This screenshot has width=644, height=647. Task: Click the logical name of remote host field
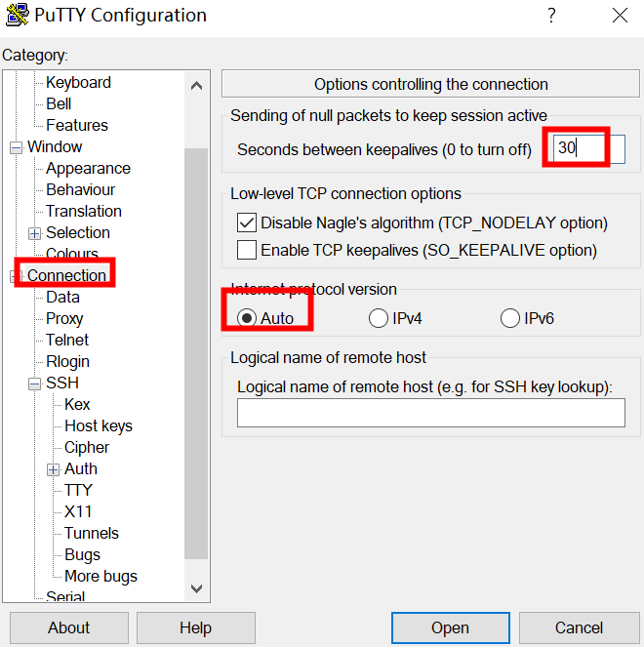pos(431,413)
